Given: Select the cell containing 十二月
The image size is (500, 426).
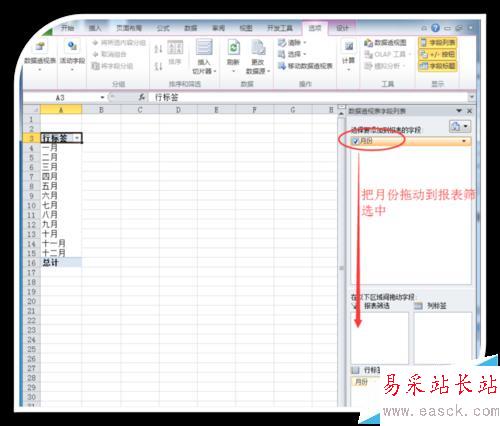Looking at the screenshot, I should point(61,253).
